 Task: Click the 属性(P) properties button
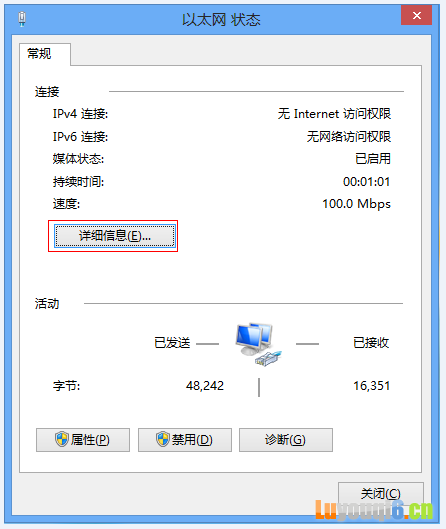pyautogui.click(x=83, y=440)
